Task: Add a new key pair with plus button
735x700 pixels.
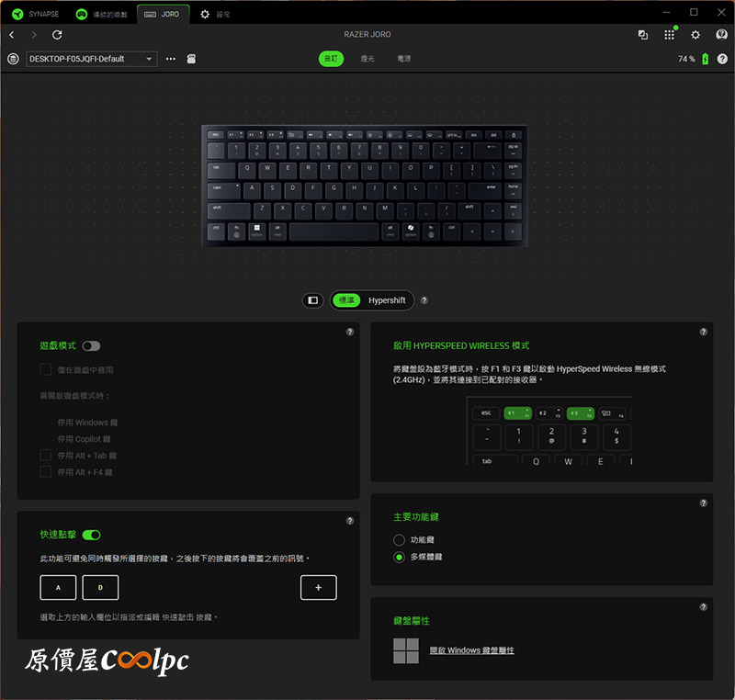Action: click(x=318, y=588)
